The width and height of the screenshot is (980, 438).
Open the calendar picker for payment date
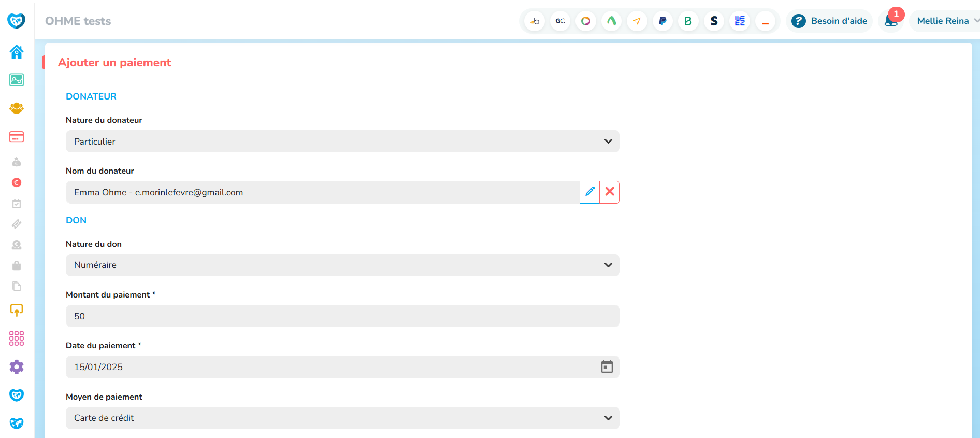(x=607, y=367)
